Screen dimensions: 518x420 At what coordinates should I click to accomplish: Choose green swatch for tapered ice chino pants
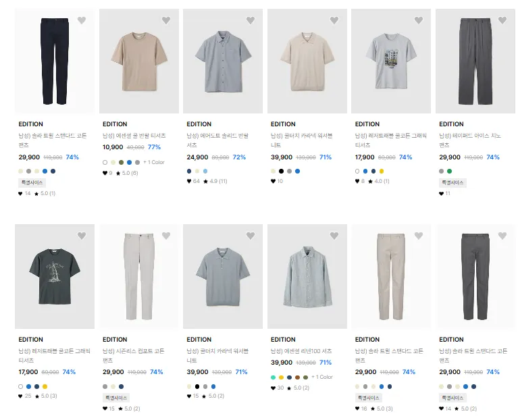coord(449,171)
